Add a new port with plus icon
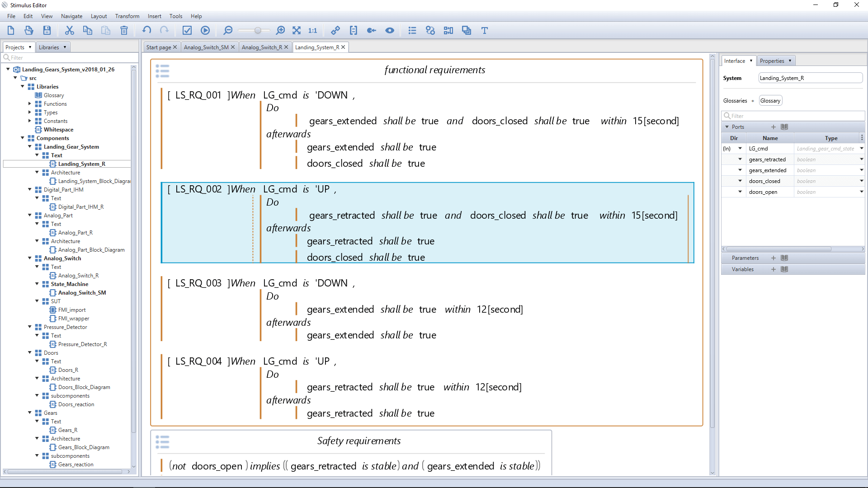The height and width of the screenshot is (488, 868). [x=774, y=127]
